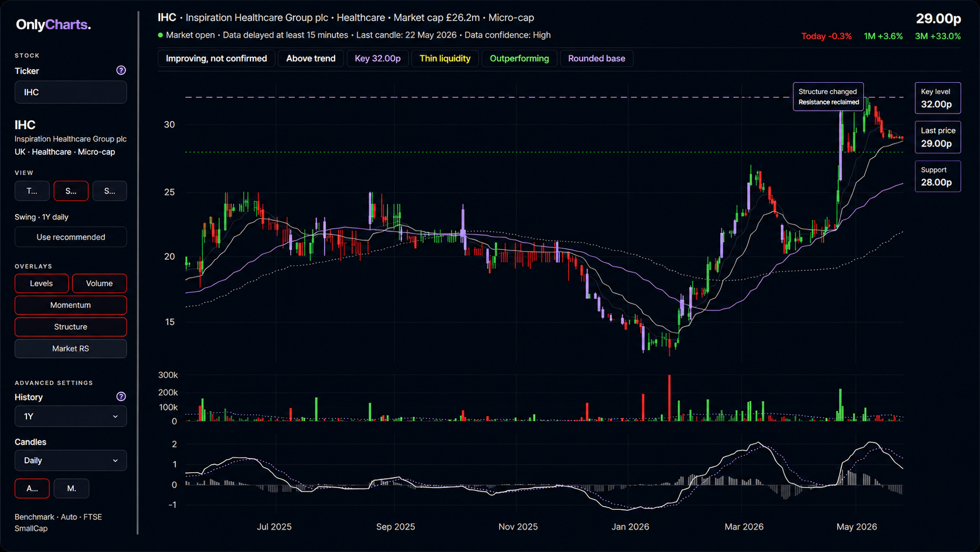The height and width of the screenshot is (552, 980).
Task: Click the Mar 2026 axis label
Action: click(744, 527)
